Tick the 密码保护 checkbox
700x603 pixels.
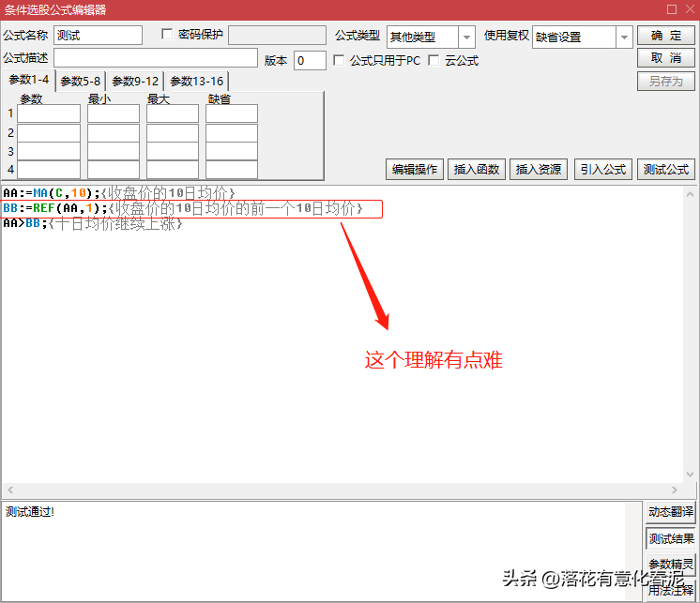click(167, 35)
